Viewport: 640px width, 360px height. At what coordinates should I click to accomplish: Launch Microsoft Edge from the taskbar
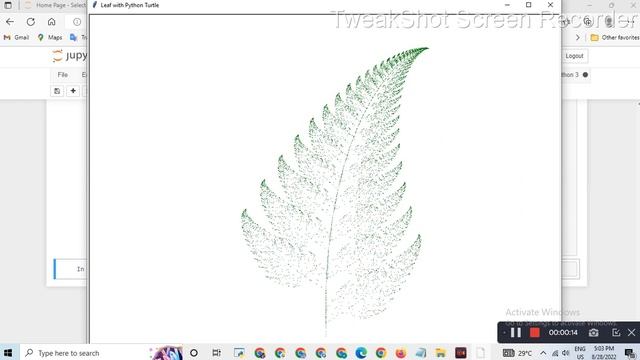[361, 353]
